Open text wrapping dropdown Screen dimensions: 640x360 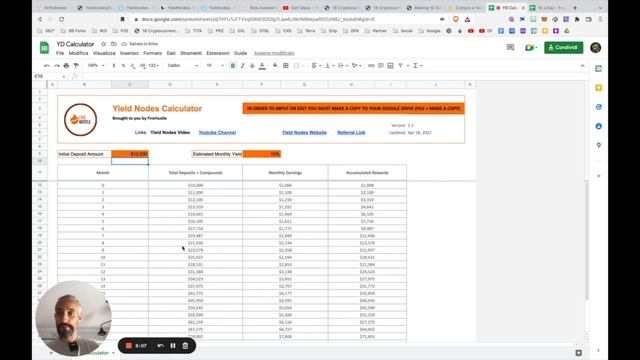(x=343, y=66)
